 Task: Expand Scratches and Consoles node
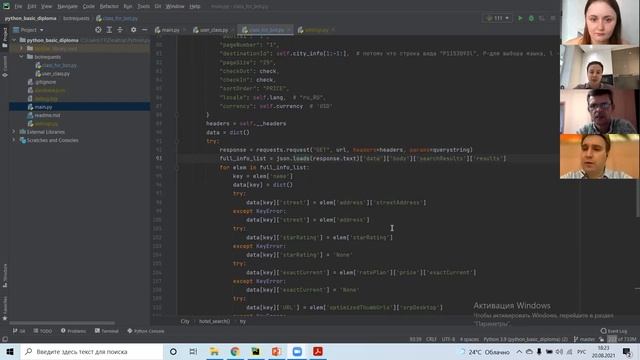click(14, 140)
